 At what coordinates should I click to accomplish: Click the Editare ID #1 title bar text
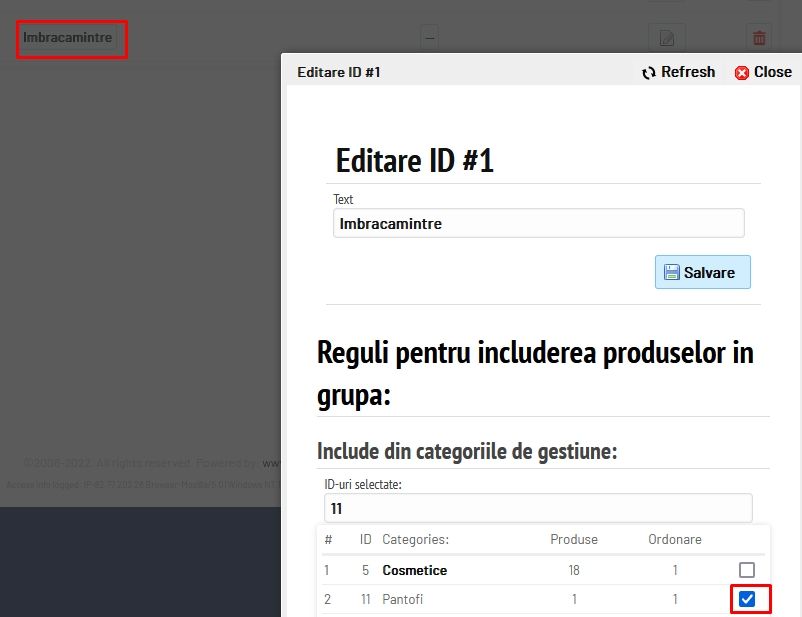(339, 72)
